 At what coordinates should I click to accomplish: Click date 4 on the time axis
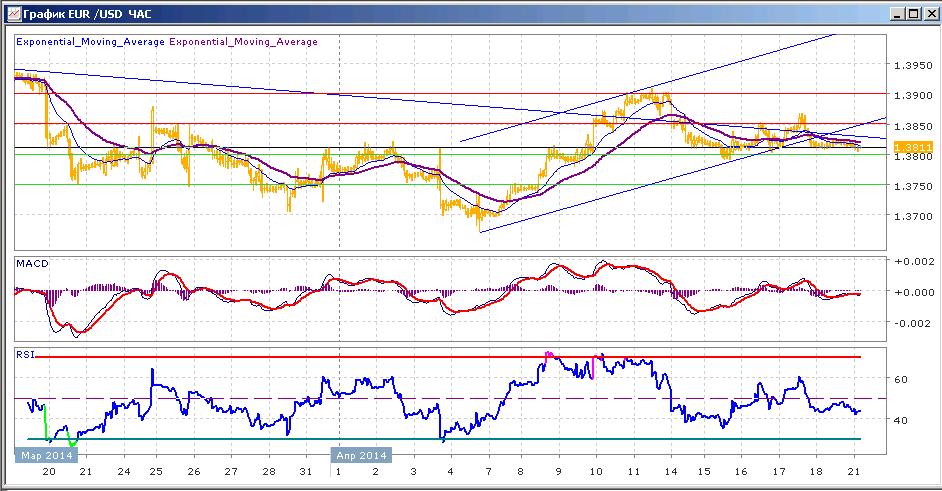[x=451, y=472]
